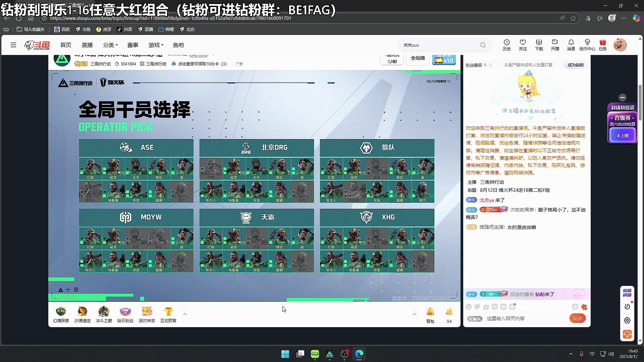Open the 滤 chat filter icon

coord(575,307)
